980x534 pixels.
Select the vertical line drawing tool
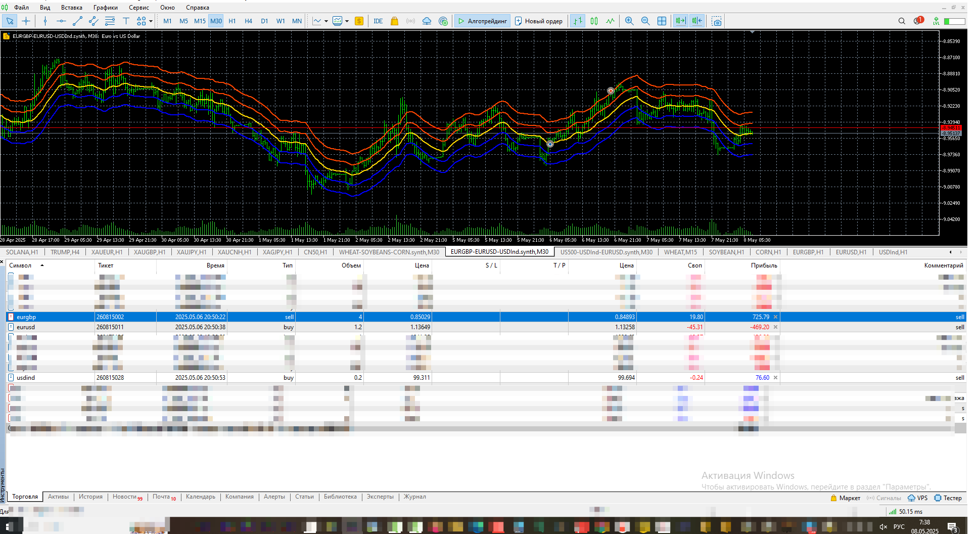pyautogui.click(x=45, y=21)
